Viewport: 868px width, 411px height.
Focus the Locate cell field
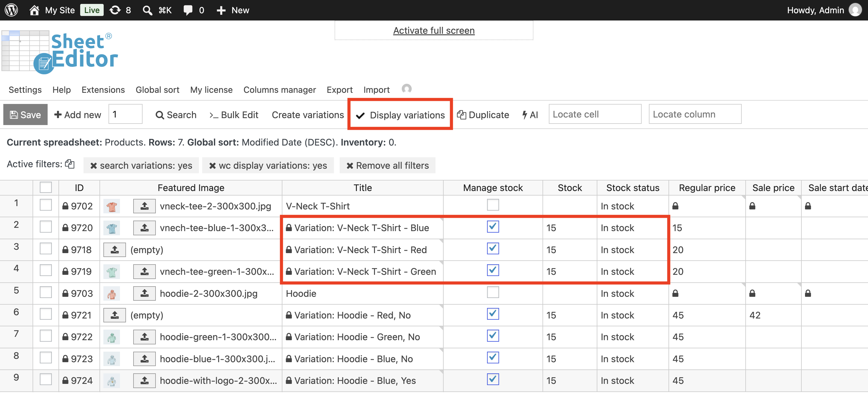[595, 114]
